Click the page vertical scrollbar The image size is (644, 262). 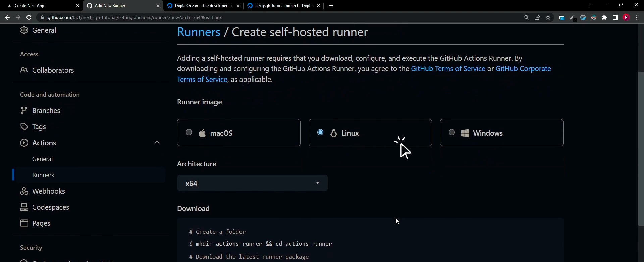point(641,148)
